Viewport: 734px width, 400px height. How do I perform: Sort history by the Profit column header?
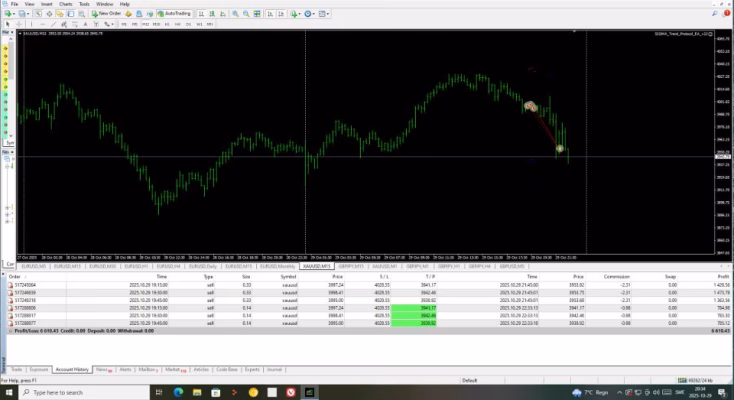pos(723,277)
